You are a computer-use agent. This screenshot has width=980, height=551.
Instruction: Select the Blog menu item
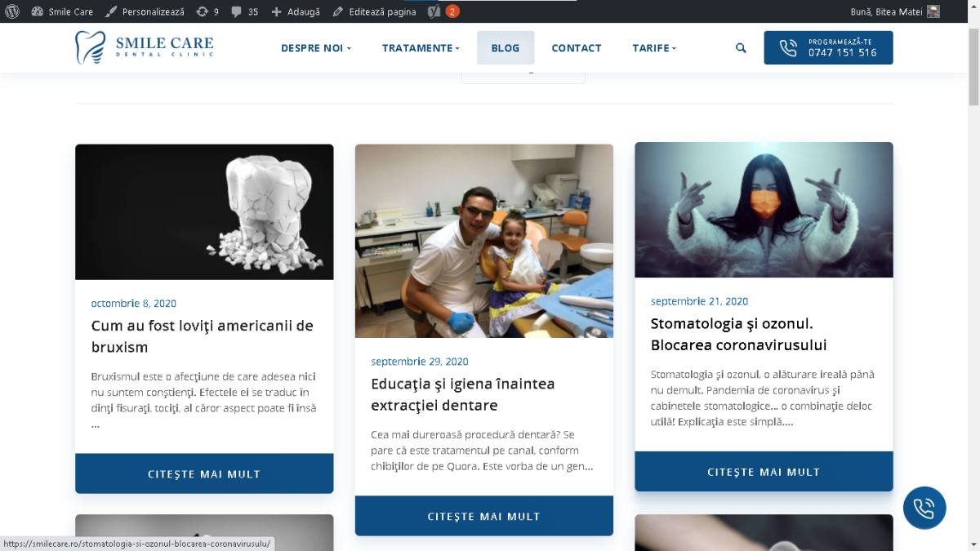tap(506, 48)
